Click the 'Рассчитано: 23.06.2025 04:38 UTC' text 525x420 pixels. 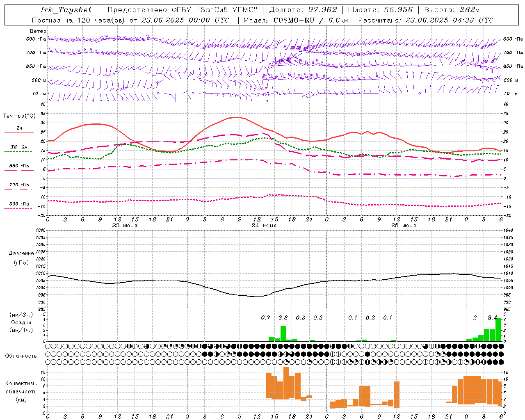click(426, 20)
